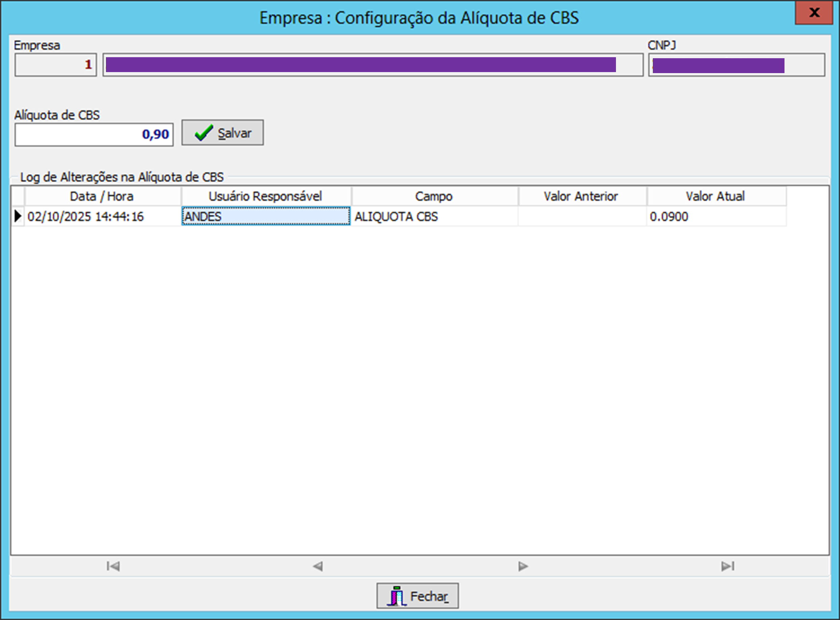Click the Valor Anterior column header

point(581,196)
